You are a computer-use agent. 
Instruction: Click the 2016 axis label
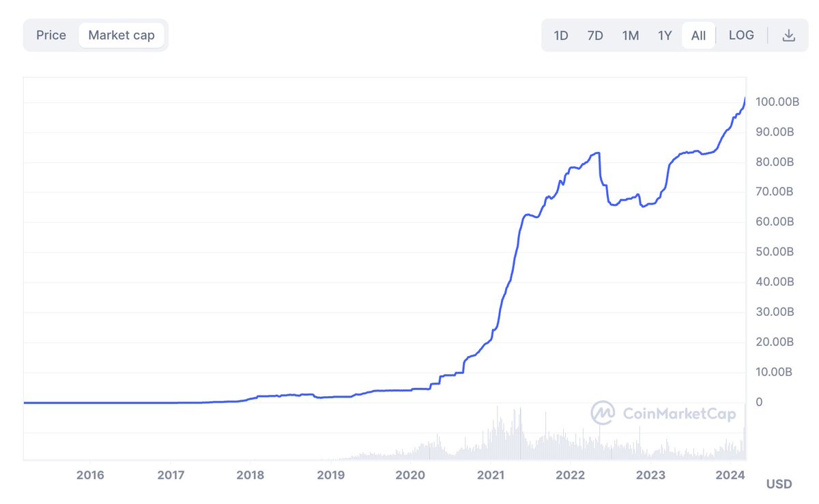[x=91, y=475]
